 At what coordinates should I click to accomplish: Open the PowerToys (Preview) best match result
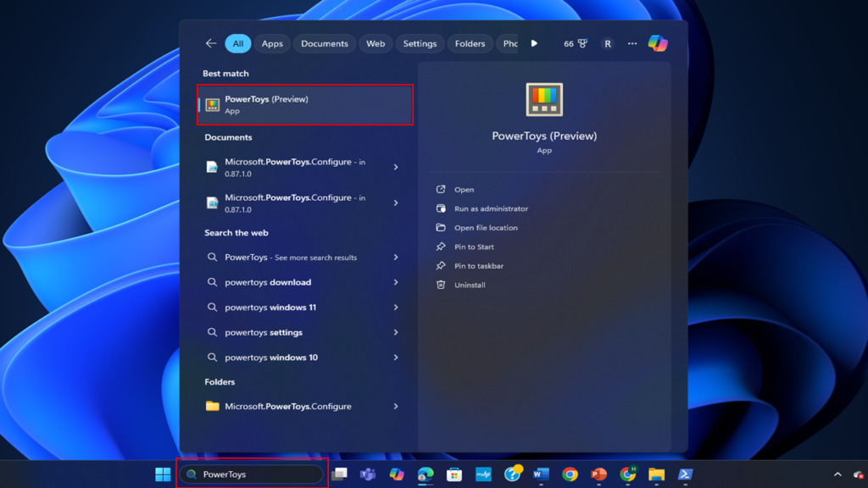[x=305, y=104]
